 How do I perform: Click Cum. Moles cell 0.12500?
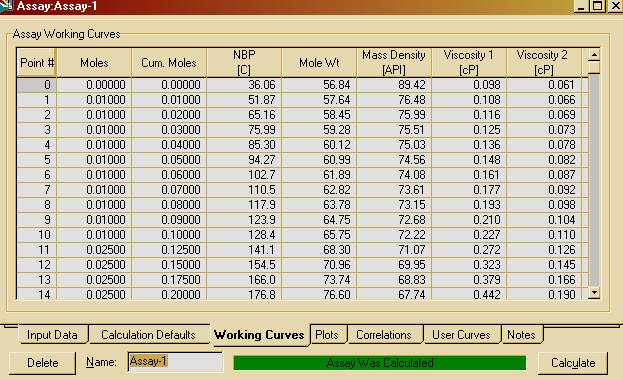tap(169, 250)
